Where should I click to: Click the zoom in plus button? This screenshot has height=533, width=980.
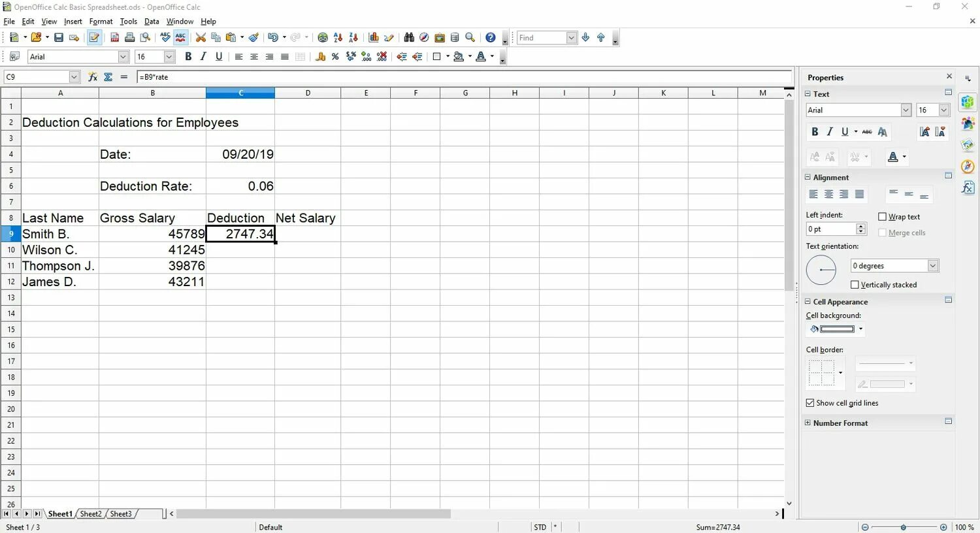[x=943, y=527]
